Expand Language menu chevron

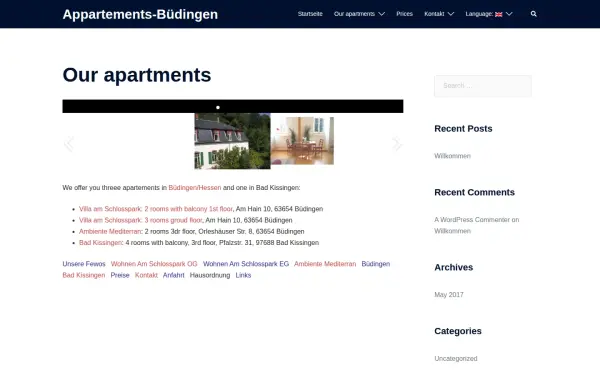tap(509, 14)
